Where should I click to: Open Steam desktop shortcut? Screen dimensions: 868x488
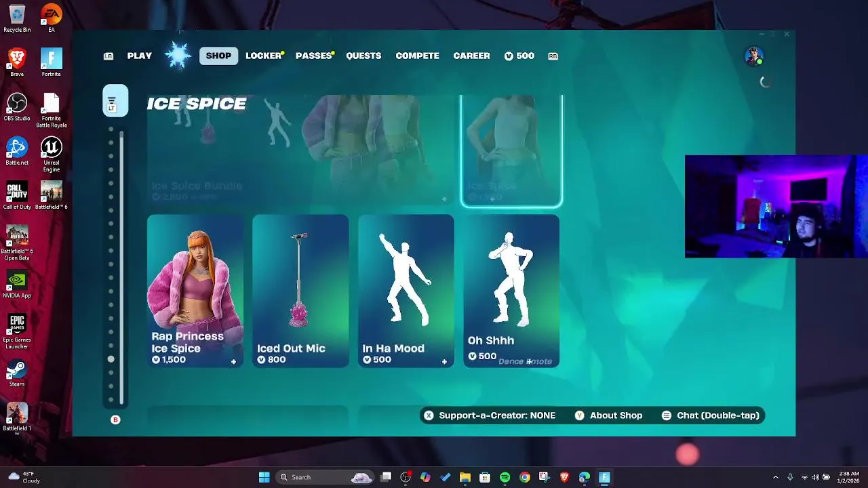click(x=17, y=373)
